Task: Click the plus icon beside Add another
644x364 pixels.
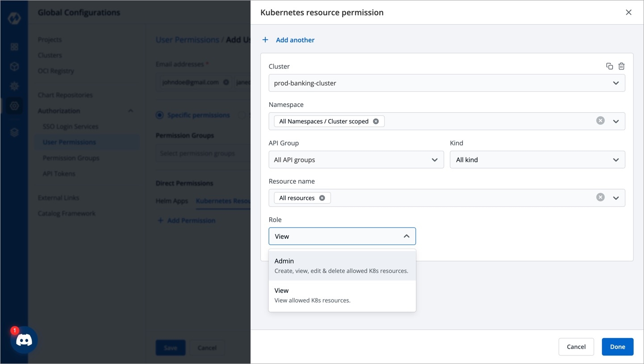Action: pos(265,40)
